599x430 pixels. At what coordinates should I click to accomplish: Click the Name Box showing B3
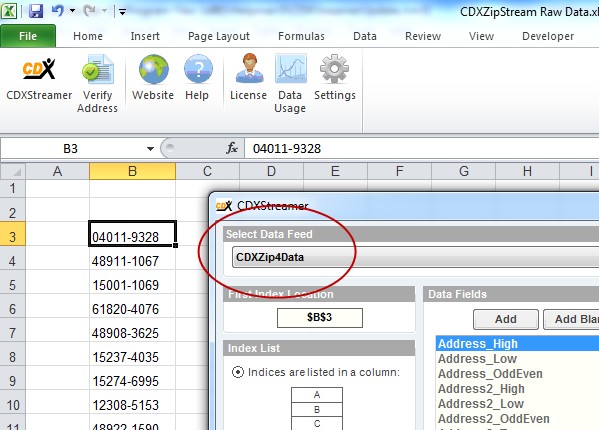tap(71, 149)
